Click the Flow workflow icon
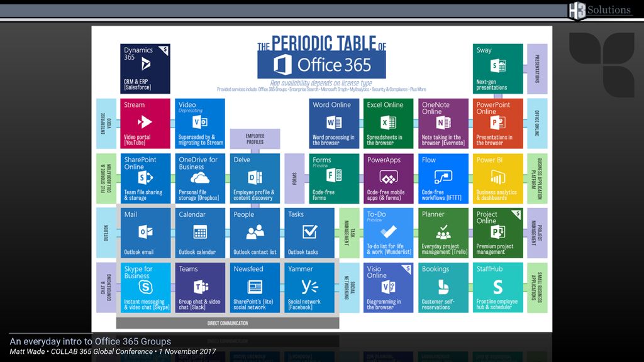This screenshot has height=362, width=644. 443,177
